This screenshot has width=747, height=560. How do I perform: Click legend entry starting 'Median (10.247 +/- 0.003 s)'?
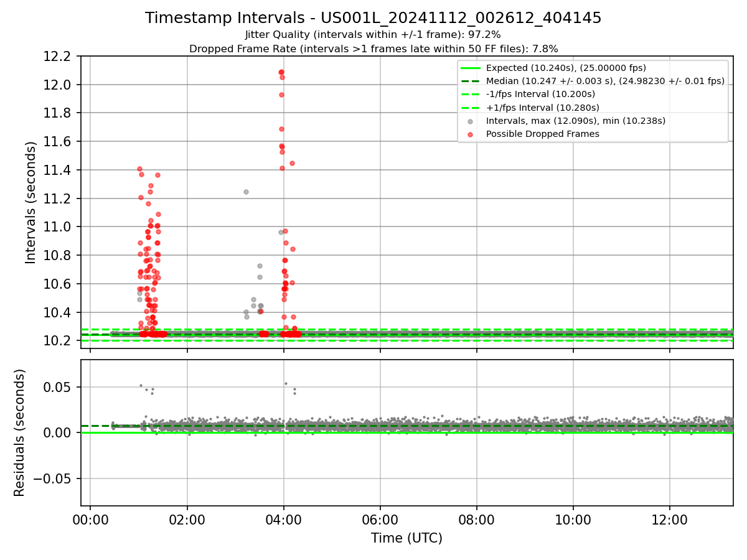[605, 81]
